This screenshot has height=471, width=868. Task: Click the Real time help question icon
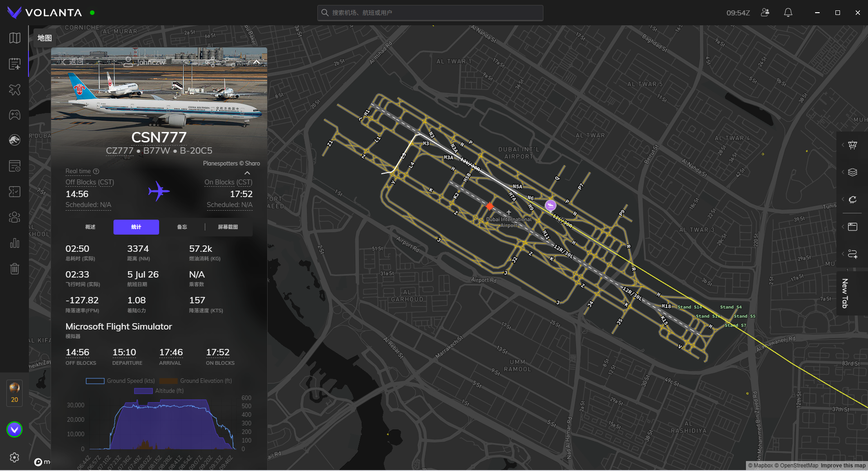point(96,171)
